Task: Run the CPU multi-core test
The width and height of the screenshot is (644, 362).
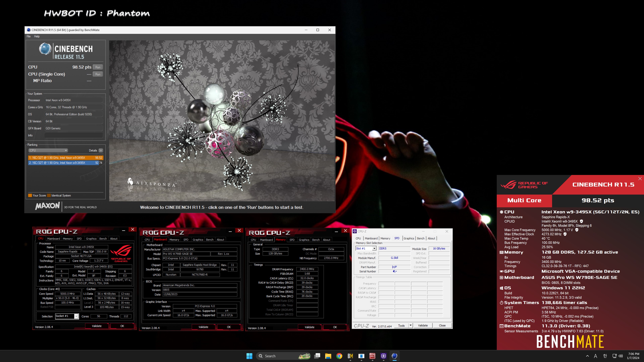Action: (x=98, y=67)
